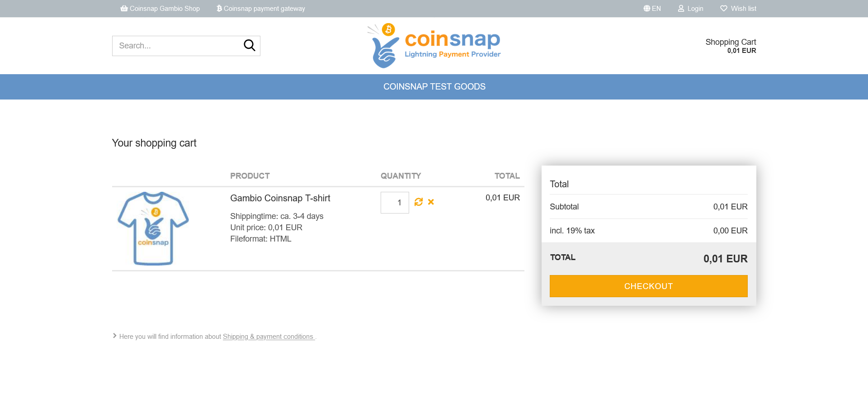Viewport: 868px width, 413px height.
Task: Click the T-shirt product thumbnail
Action: 153,228
